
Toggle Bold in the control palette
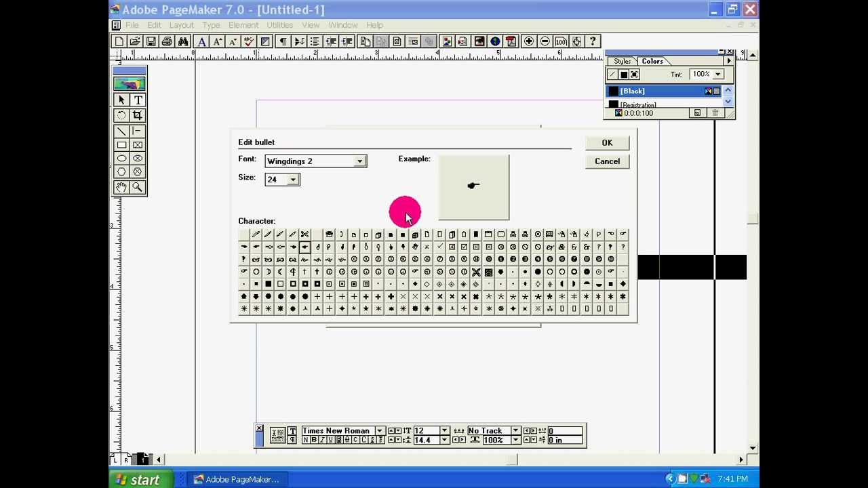tap(314, 440)
